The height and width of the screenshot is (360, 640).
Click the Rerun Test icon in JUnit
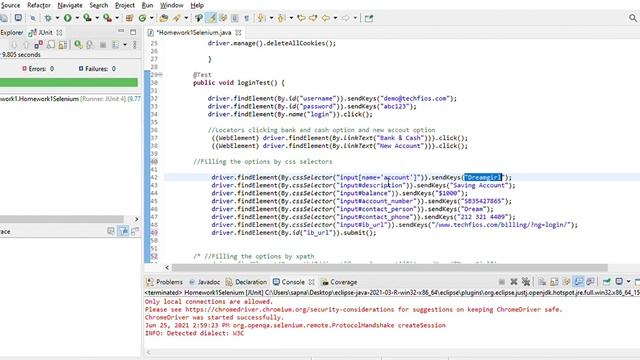point(78,44)
